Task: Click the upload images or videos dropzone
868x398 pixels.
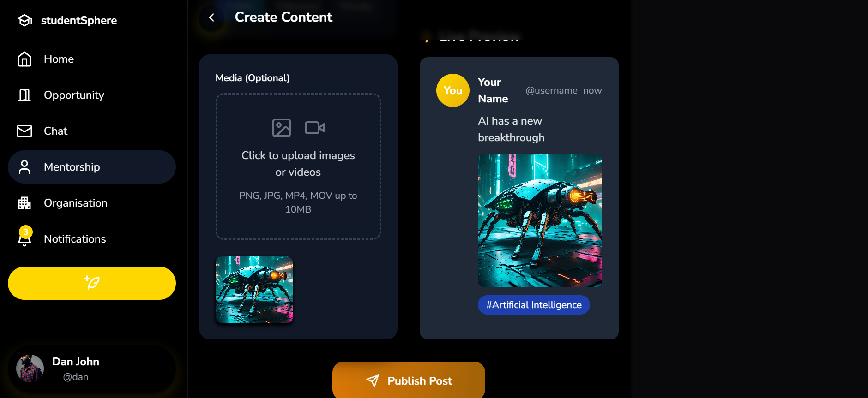Action: pyautogui.click(x=298, y=166)
